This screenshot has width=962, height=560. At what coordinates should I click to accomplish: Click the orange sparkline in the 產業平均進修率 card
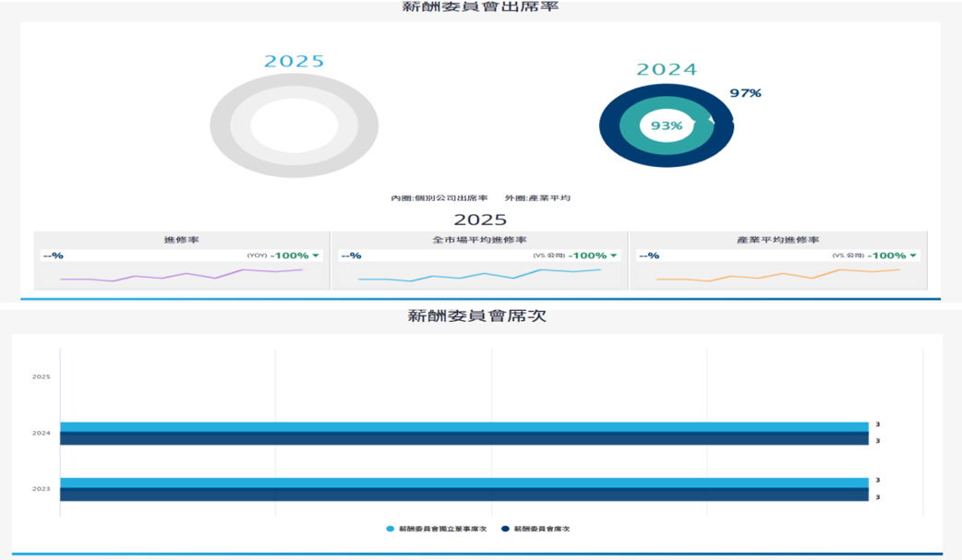[778, 275]
